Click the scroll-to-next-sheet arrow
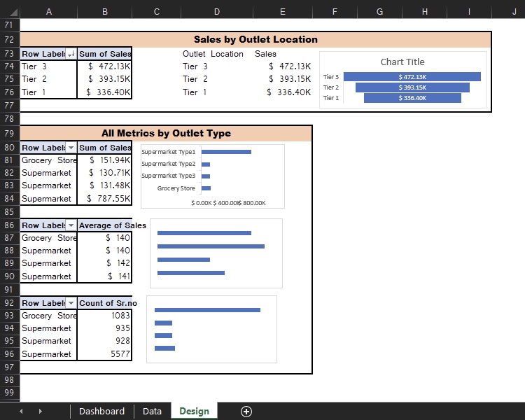 pos(40,412)
